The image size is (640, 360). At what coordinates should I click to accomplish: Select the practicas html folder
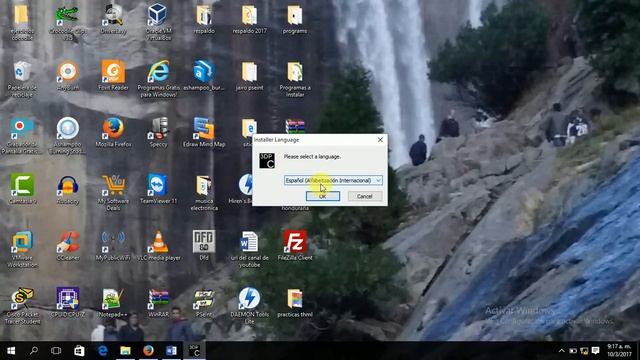point(295,303)
